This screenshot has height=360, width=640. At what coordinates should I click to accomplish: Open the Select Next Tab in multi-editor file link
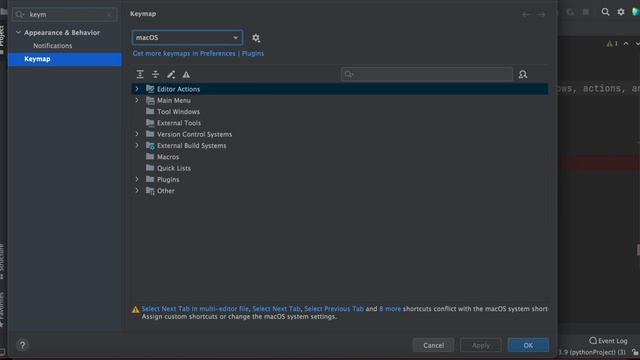[x=195, y=309]
